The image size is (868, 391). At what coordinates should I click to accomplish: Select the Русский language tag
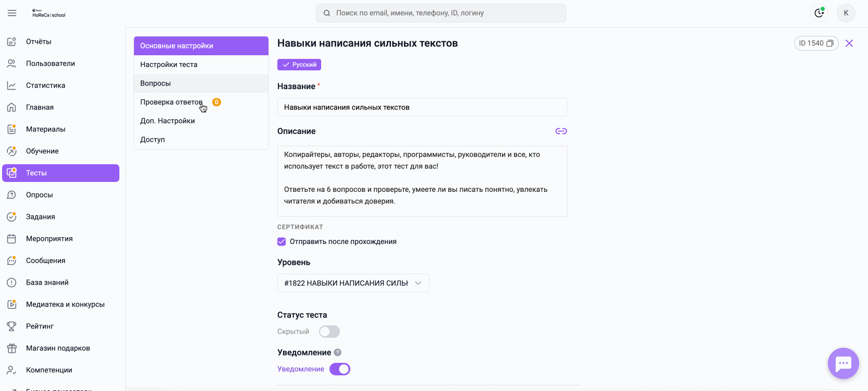pos(299,65)
